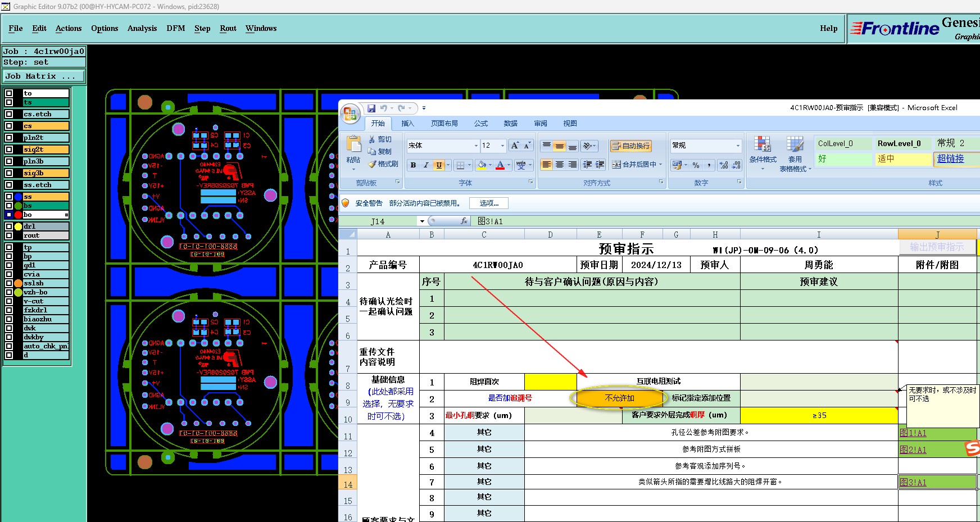Toggle the 'to' layer checkbox
The height and width of the screenshot is (522, 980).
pos(9,93)
